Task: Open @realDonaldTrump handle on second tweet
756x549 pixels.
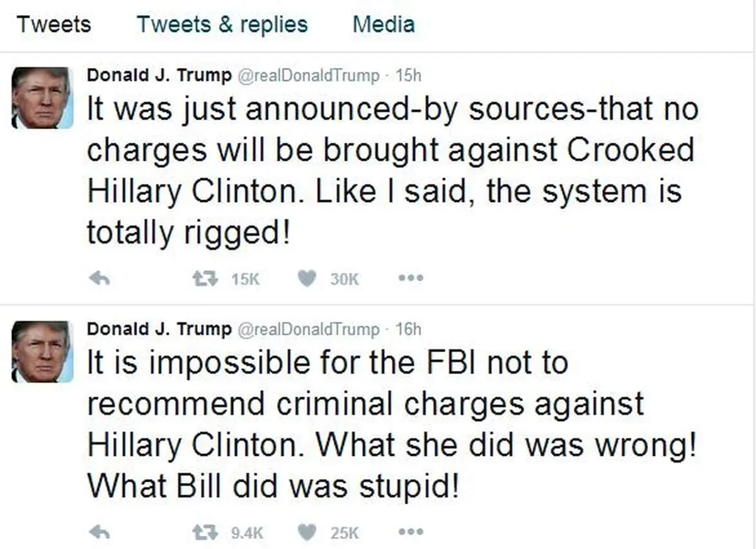Action: point(308,329)
